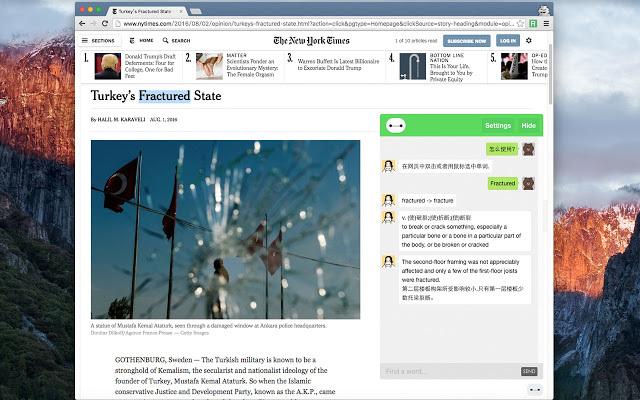Close the Turkey's Fractured State tab
The image size is (640, 400).
pos(181,11)
